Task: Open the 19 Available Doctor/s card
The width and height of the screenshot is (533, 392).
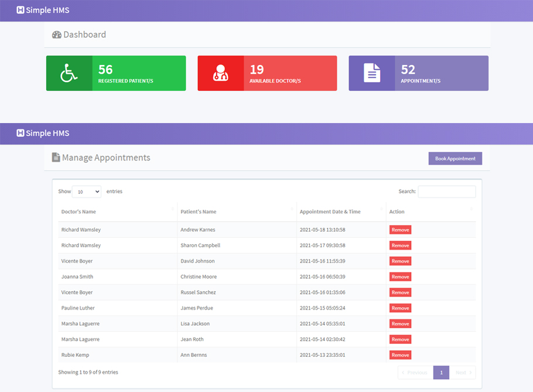Action: click(x=267, y=73)
